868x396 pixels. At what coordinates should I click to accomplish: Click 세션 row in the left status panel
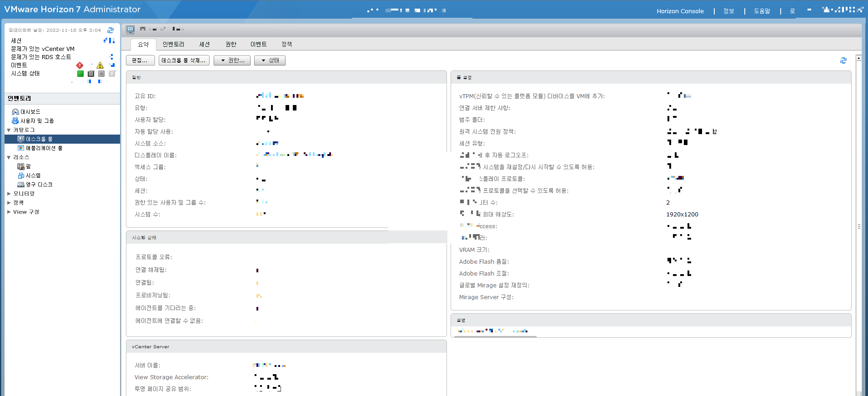pos(16,41)
